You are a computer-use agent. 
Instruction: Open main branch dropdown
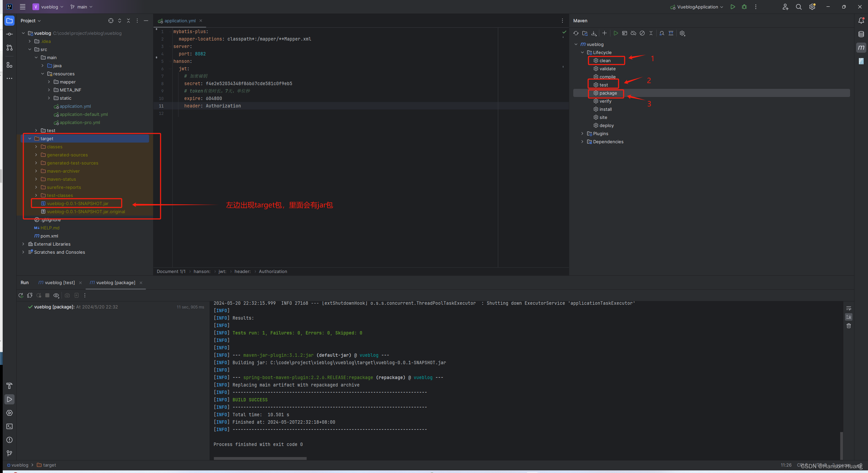coord(81,7)
